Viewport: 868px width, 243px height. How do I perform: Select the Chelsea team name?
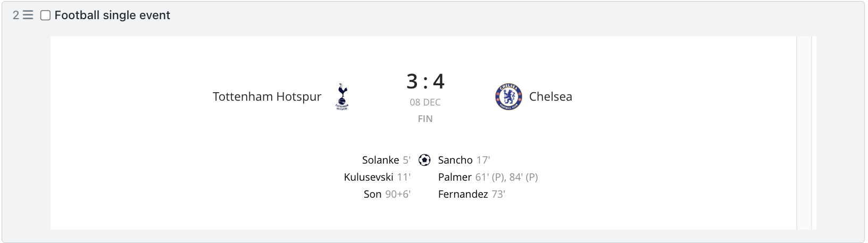[550, 96]
